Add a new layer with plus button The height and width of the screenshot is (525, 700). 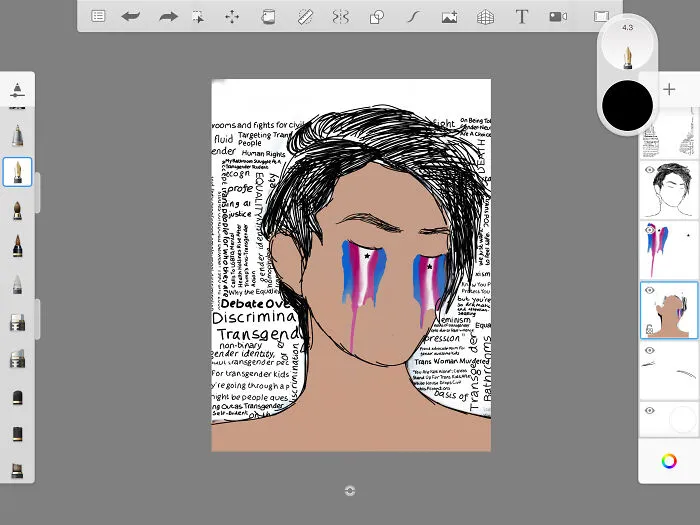[x=669, y=89]
